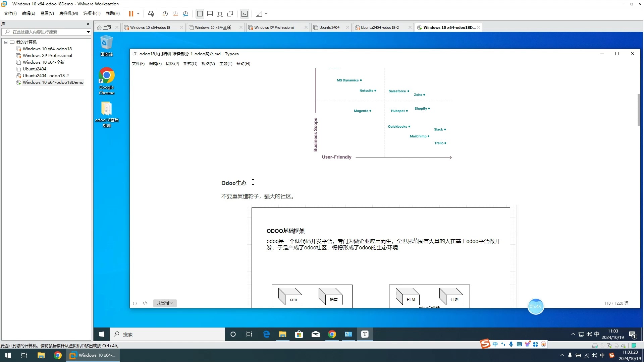
Task: Click the Recycle Bin desktop icon
Action: [x=107, y=46]
